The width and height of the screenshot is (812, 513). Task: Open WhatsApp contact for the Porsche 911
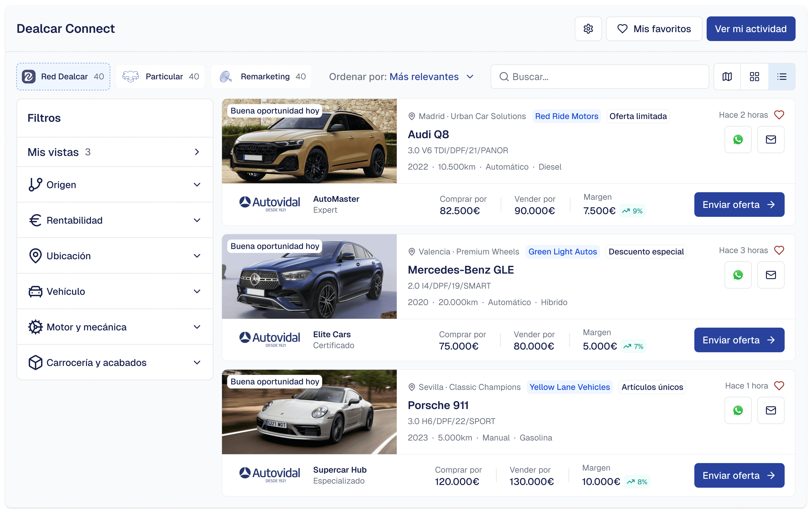(738, 410)
